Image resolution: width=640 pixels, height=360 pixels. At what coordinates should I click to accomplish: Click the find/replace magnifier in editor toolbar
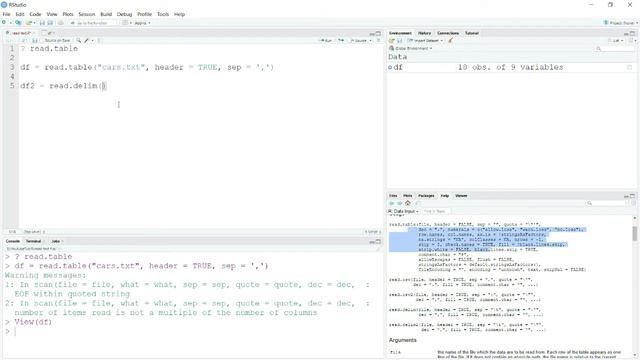79,40
